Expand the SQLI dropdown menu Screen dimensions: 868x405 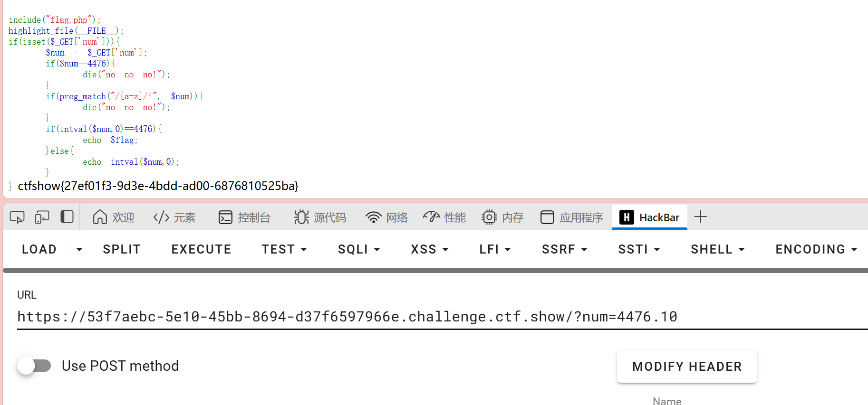(359, 249)
